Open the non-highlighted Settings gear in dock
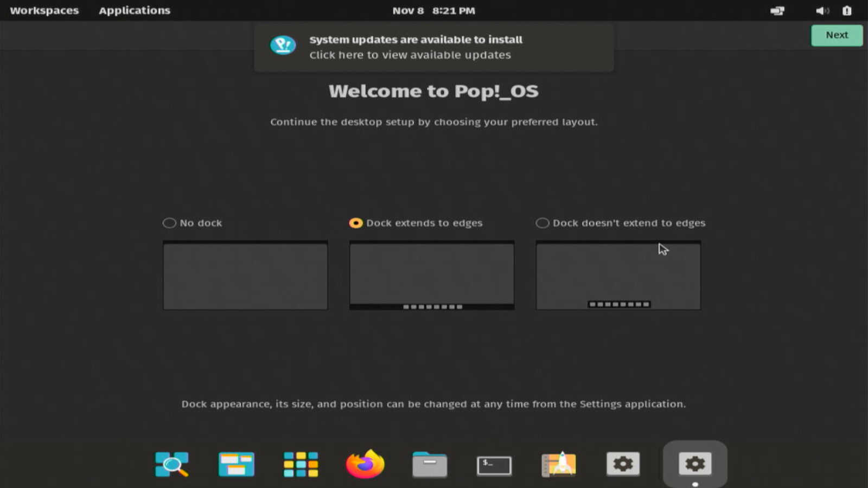 pos(623,464)
